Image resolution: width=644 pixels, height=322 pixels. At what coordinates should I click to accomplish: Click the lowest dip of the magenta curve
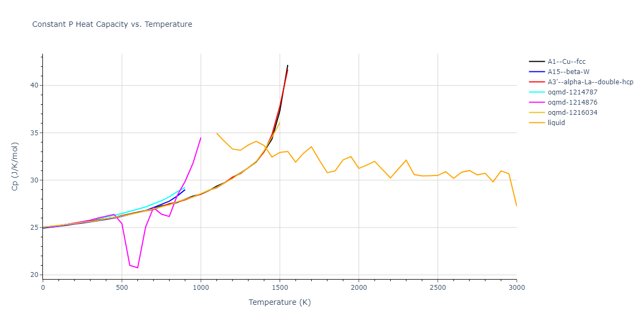[x=137, y=268]
